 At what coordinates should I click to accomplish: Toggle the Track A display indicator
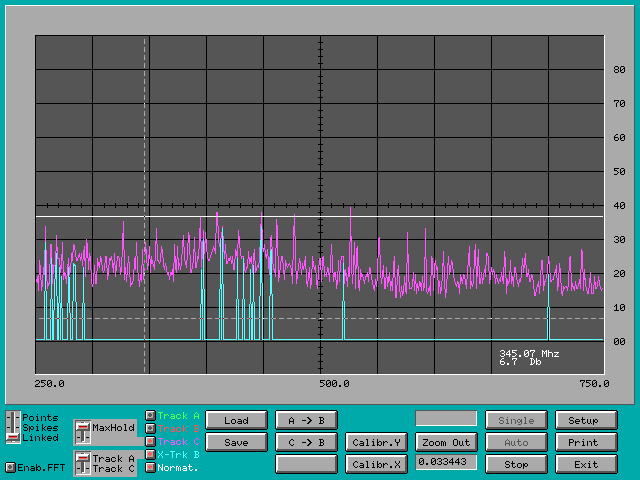(x=151, y=416)
